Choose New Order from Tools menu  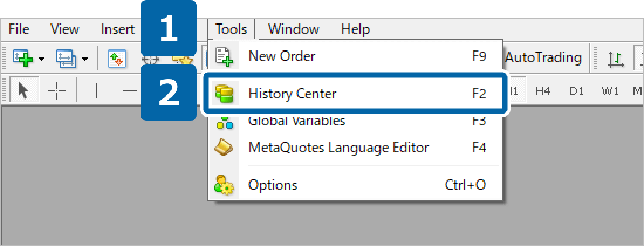point(355,56)
